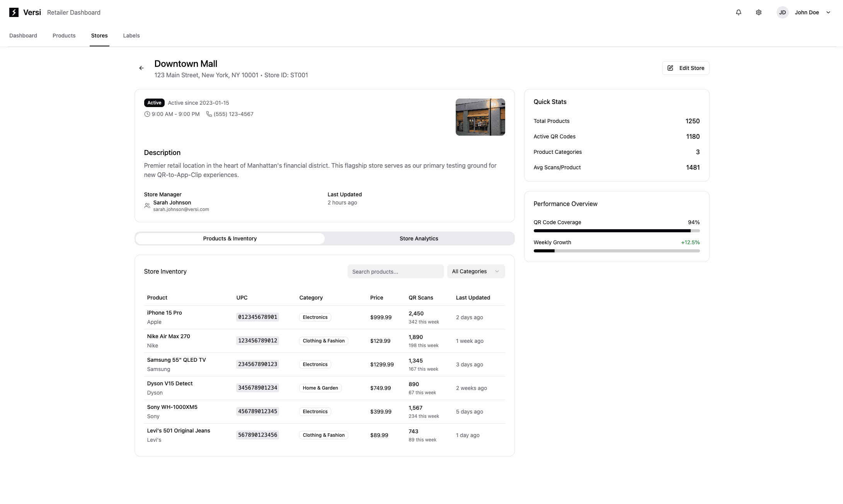Click the 94% coverage value
This screenshot has width=843, height=504.
pyautogui.click(x=694, y=222)
